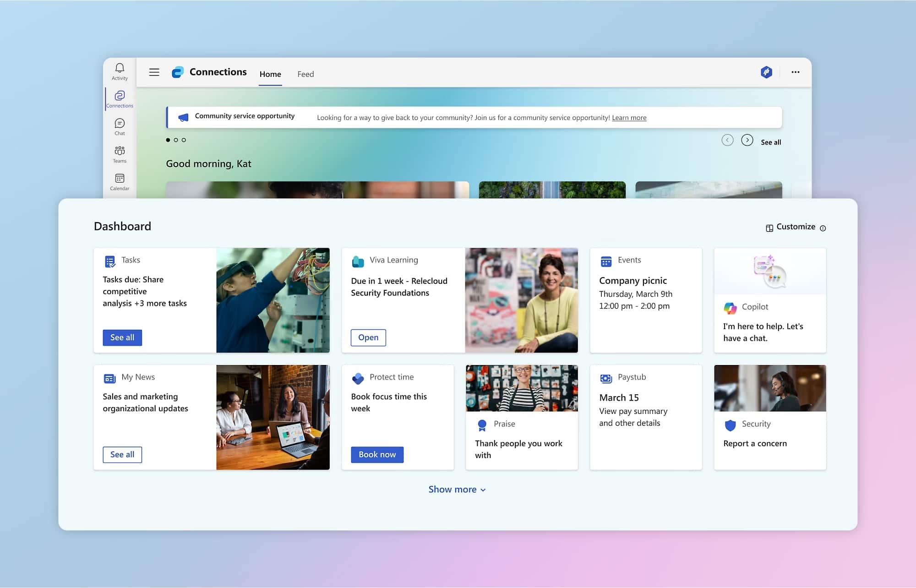Open the Viva Learning course button
The image size is (916, 588).
click(368, 338)
